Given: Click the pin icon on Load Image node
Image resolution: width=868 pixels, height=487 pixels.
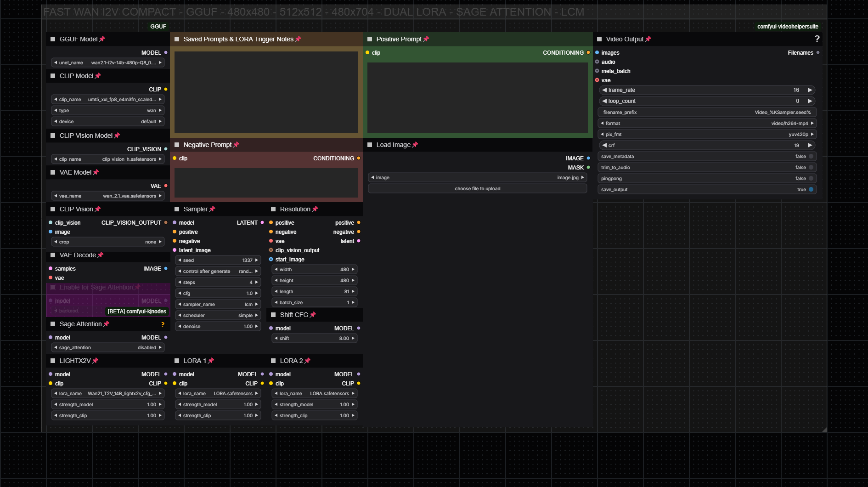Looking at the screenshot, I should pos(415,145).
